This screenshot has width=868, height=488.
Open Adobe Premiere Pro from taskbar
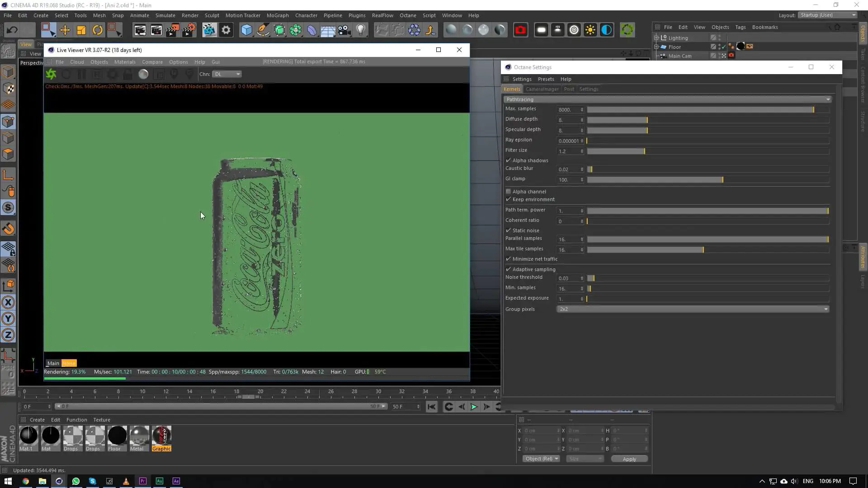point(143,481)
